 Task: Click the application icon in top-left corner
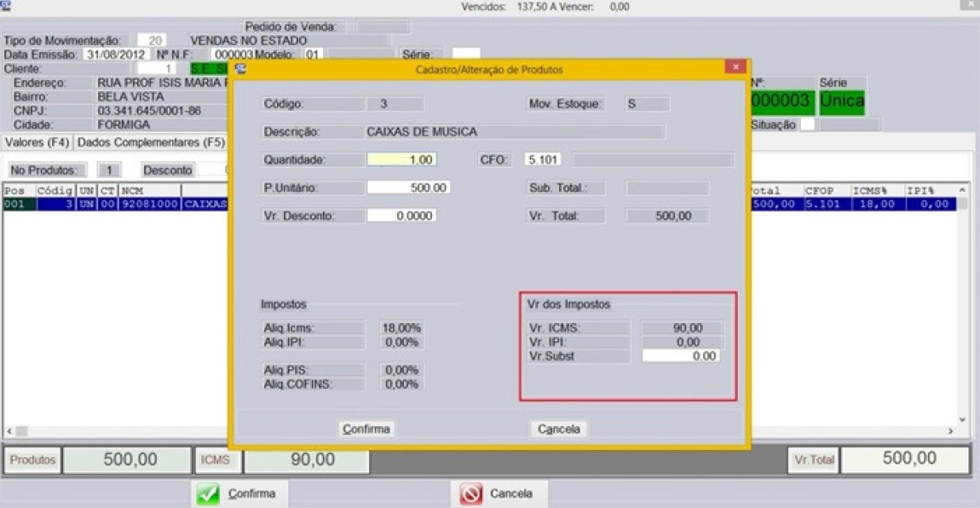(7, 7)
